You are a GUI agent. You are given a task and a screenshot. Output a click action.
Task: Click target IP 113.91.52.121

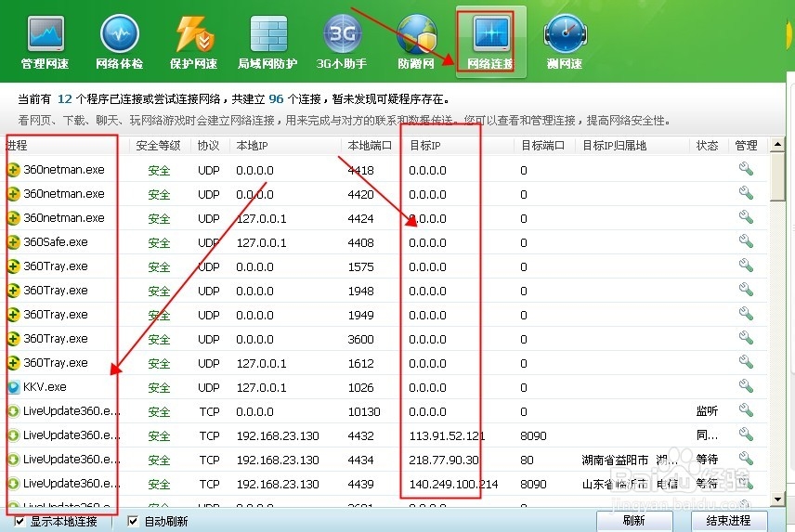click(448, 435)
